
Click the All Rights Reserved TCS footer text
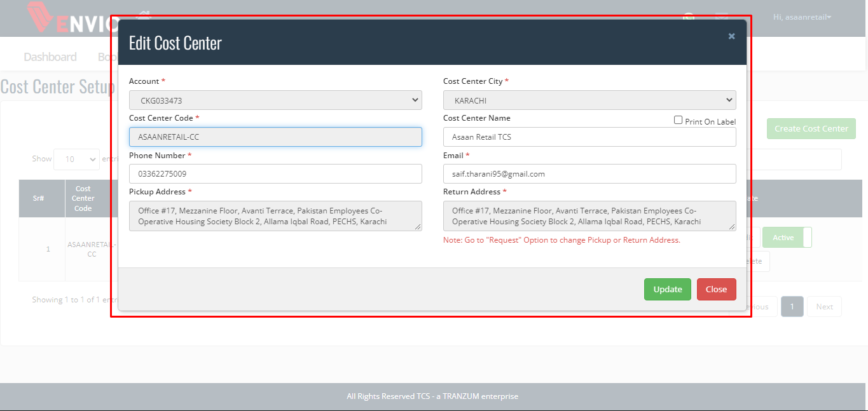tap(432, 396)
